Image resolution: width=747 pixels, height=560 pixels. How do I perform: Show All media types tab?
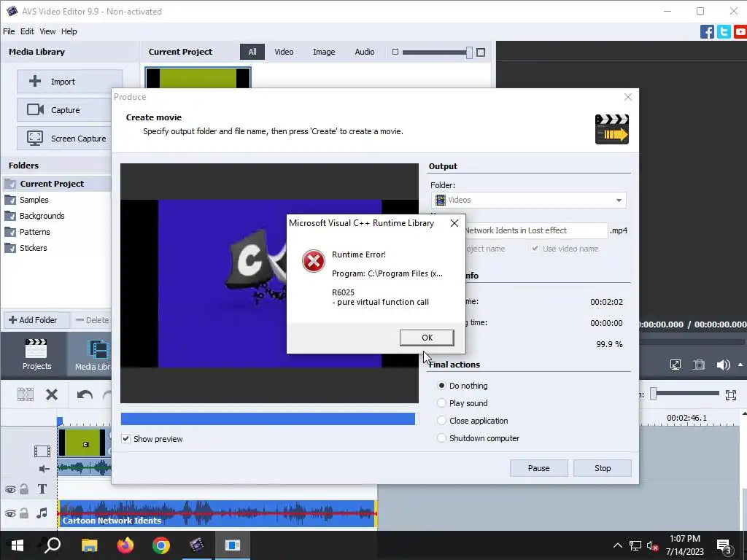point(252,52)
